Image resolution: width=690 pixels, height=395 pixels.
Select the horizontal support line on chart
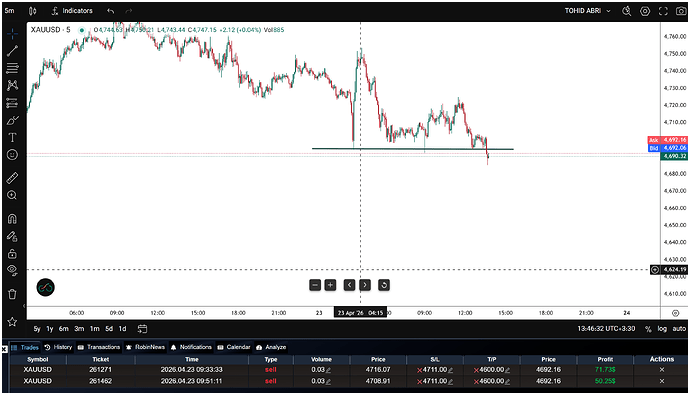tap(412, 149)
